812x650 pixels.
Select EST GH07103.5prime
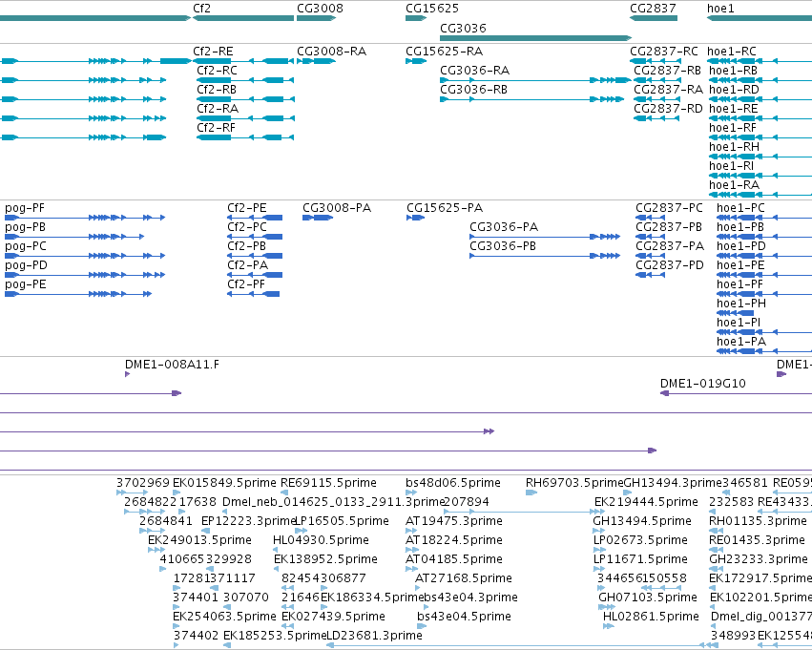pyautogui.click(x=607, y=607)
